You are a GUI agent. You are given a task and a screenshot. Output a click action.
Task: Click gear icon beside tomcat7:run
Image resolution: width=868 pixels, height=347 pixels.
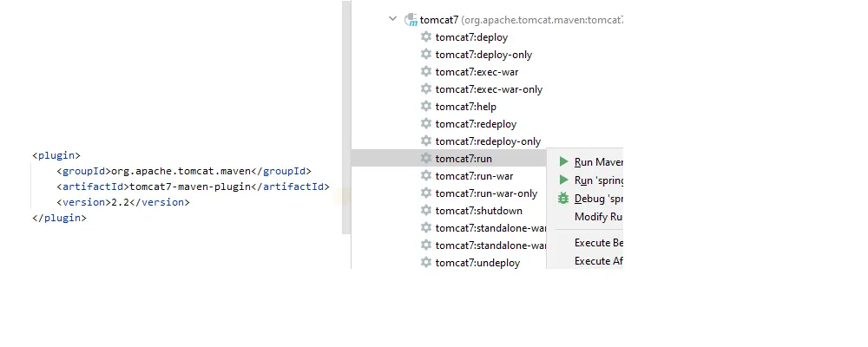pyautogui.click(x=425, y=158)
